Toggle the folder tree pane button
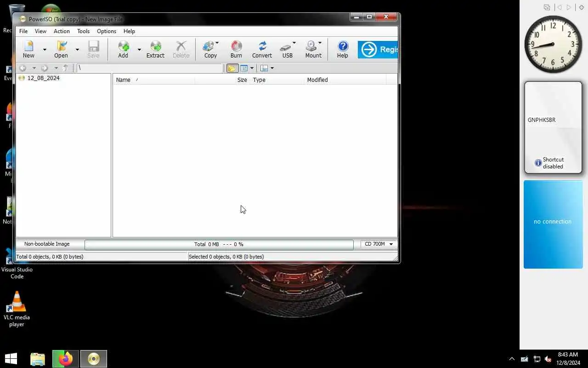The image size is (588, 368). [232, 68]
